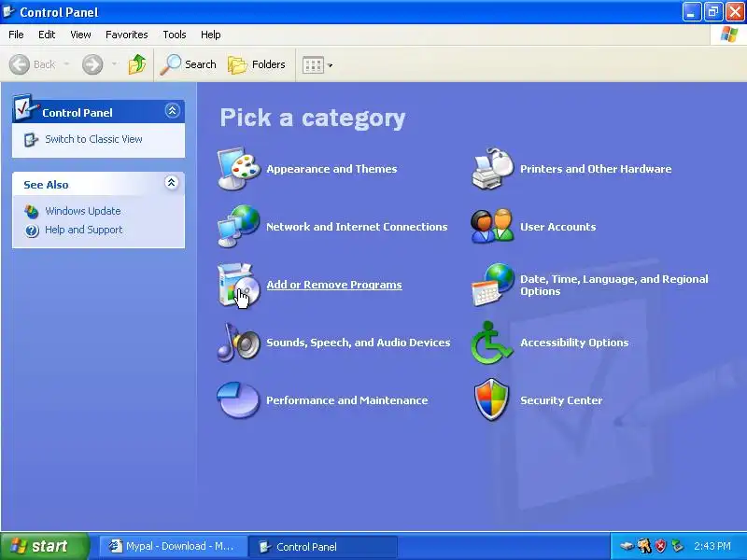Click the Control Panel title bar icon
The image size is (747, 560).
8,11
